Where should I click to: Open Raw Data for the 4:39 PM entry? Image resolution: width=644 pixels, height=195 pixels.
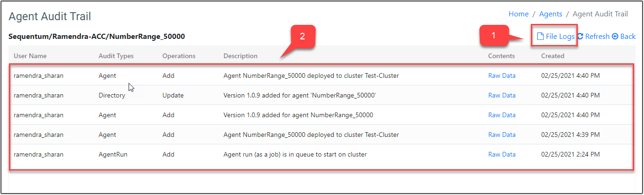pyautogui.click(x=502, y=135)
